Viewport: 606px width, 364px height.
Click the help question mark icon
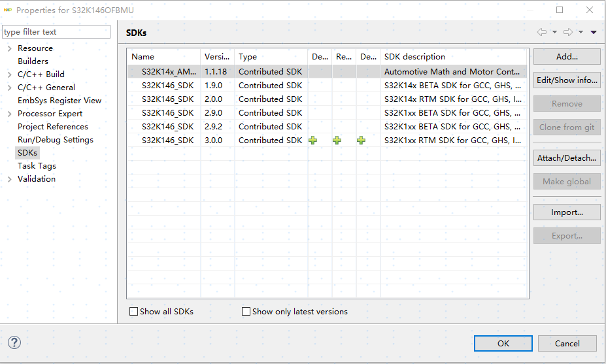coord(14,342)
